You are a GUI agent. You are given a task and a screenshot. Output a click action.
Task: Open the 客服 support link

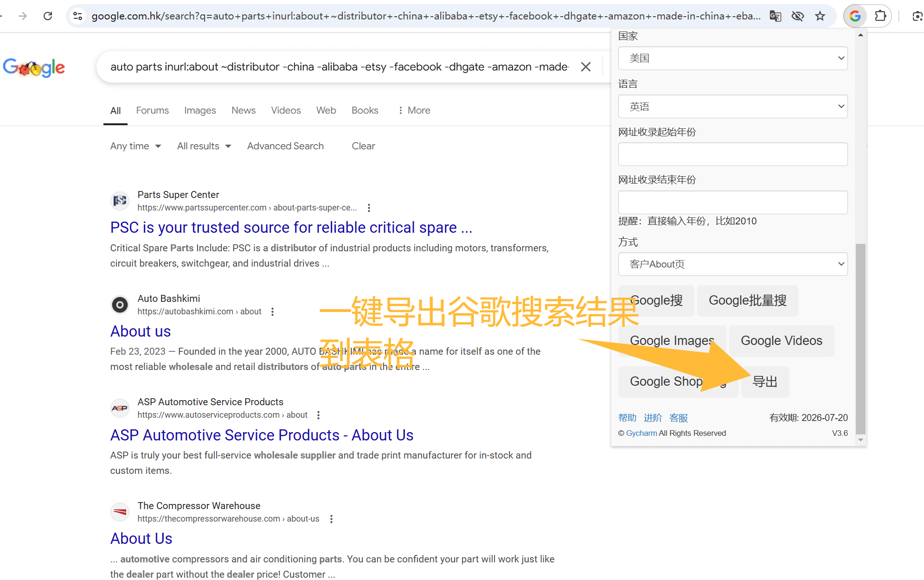tap(679, 418)
